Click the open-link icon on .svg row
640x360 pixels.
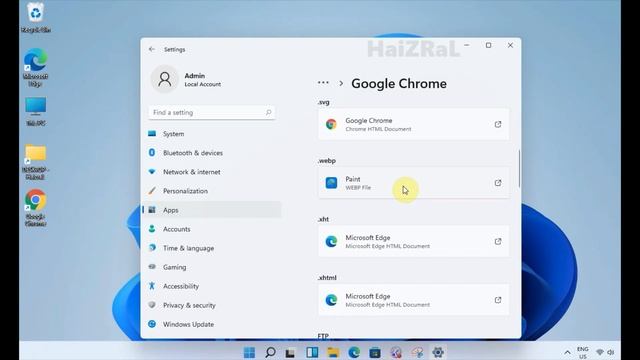tap(498, 124)
